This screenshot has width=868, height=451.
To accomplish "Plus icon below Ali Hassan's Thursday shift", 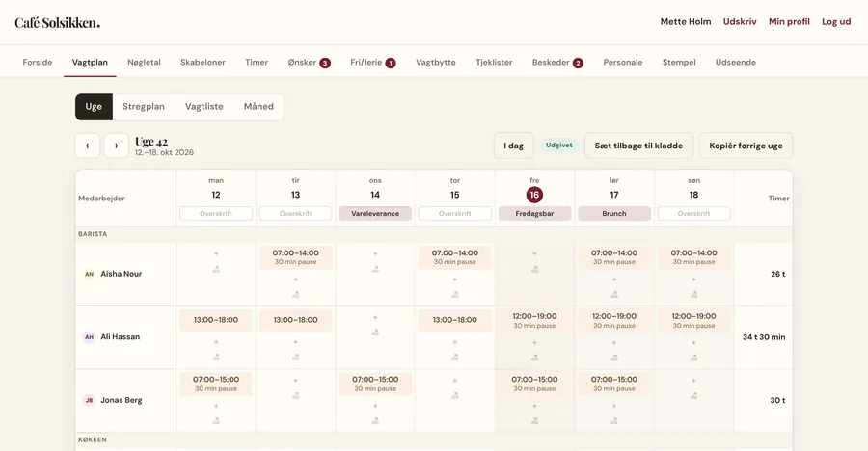I will click(x=455, y=342).
